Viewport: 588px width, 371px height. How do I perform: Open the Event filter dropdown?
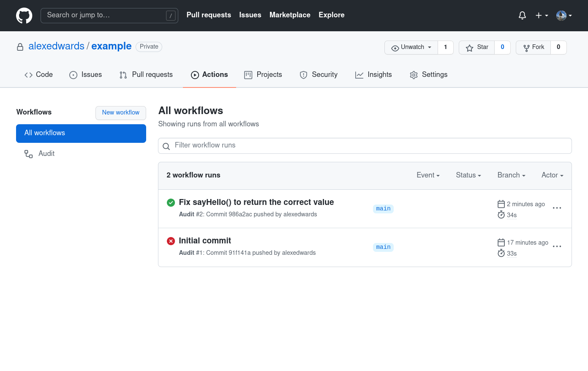pyautogui.click(x=427, y=175)
